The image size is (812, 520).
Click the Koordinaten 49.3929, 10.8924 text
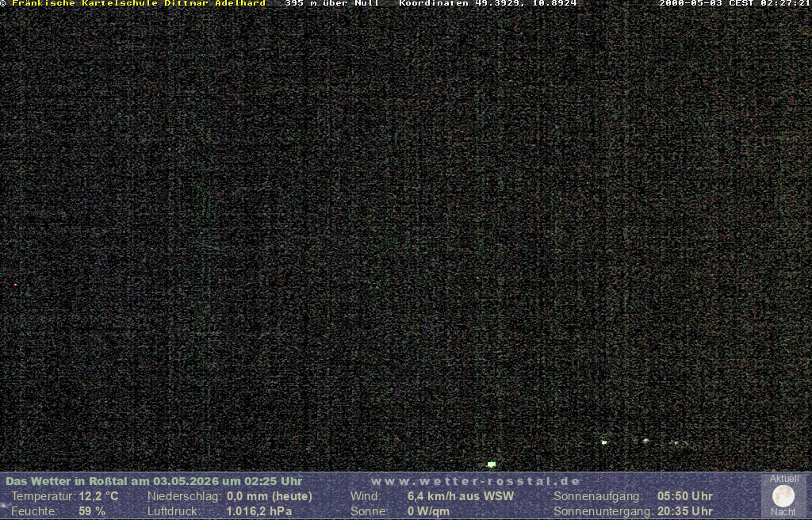coord(488,3)
